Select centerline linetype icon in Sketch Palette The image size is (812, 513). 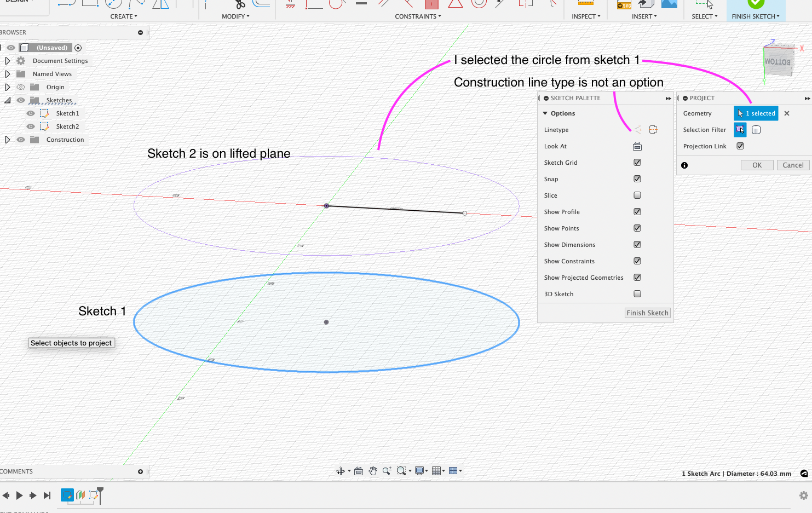pyautogui.click(x=653, y=130)
